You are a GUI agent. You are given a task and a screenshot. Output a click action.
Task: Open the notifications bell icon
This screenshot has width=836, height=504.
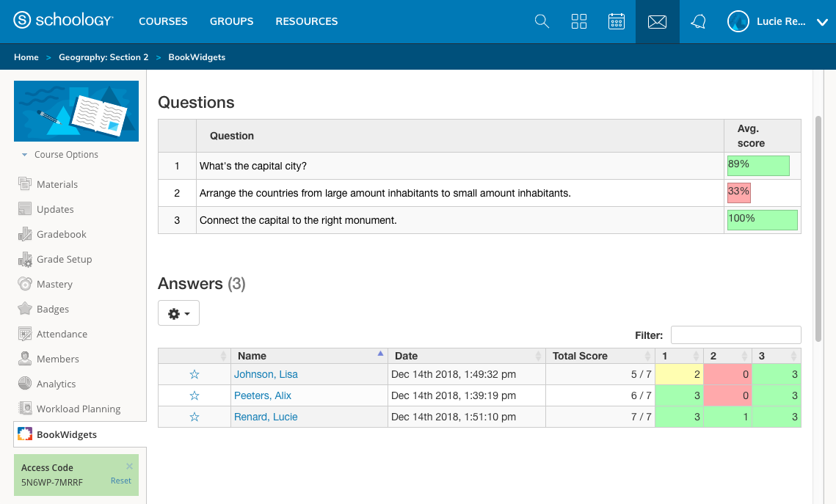click(x=698, y=22)
